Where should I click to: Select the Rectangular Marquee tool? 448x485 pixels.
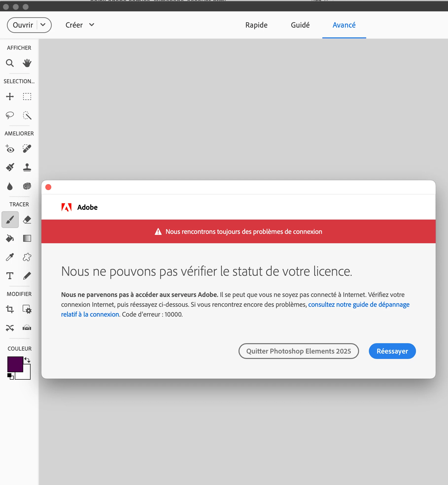pos(27,97)
